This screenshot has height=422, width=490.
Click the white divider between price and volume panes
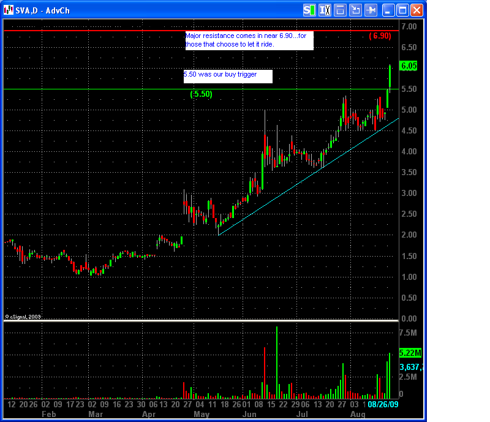201,321
